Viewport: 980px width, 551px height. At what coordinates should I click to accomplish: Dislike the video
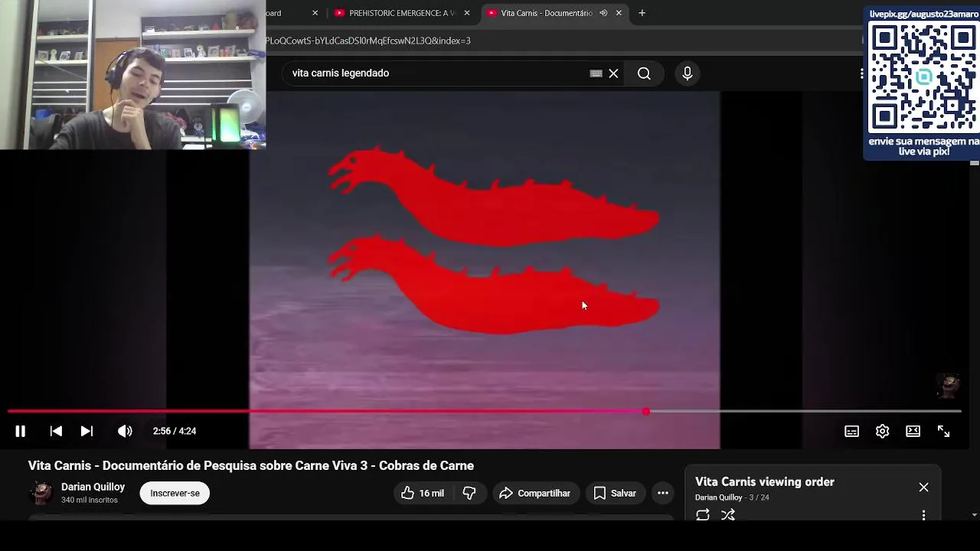pyautogui.click(x=469, y=494)
